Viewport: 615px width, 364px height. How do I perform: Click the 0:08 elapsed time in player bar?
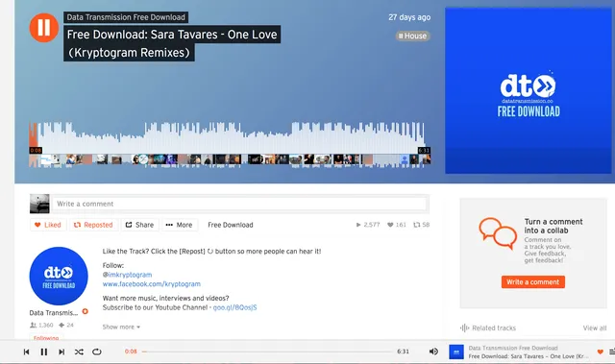pos(131,352)
